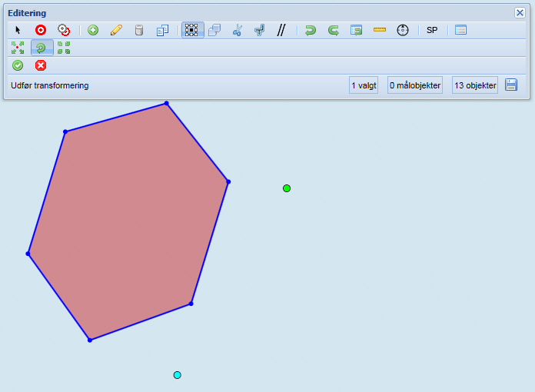The width and height of the screenshot is (535, 392).
Task: Click the copy objects icon
Action: pyautogui.click(x=162, y=30)
